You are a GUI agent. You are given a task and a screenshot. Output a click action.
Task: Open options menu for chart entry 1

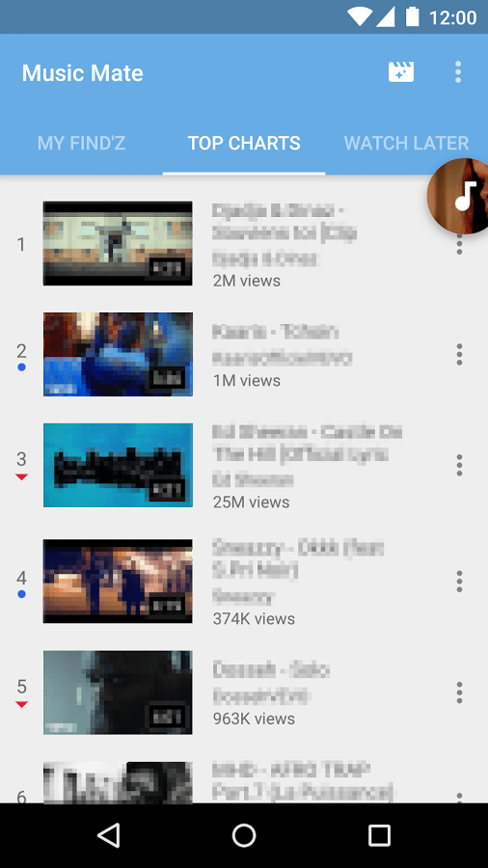(459, 244)
